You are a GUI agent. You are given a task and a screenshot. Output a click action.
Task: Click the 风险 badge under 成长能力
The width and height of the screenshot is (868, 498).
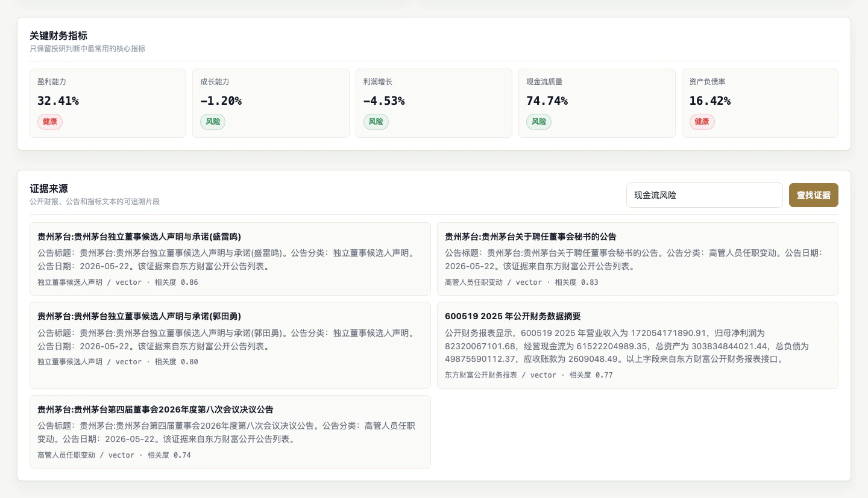[213, 122]
